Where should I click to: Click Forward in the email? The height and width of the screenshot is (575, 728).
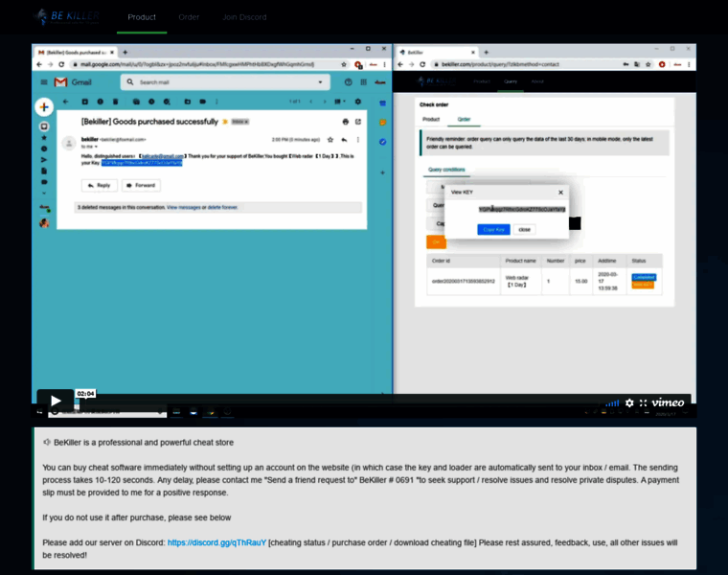[141, 185]
